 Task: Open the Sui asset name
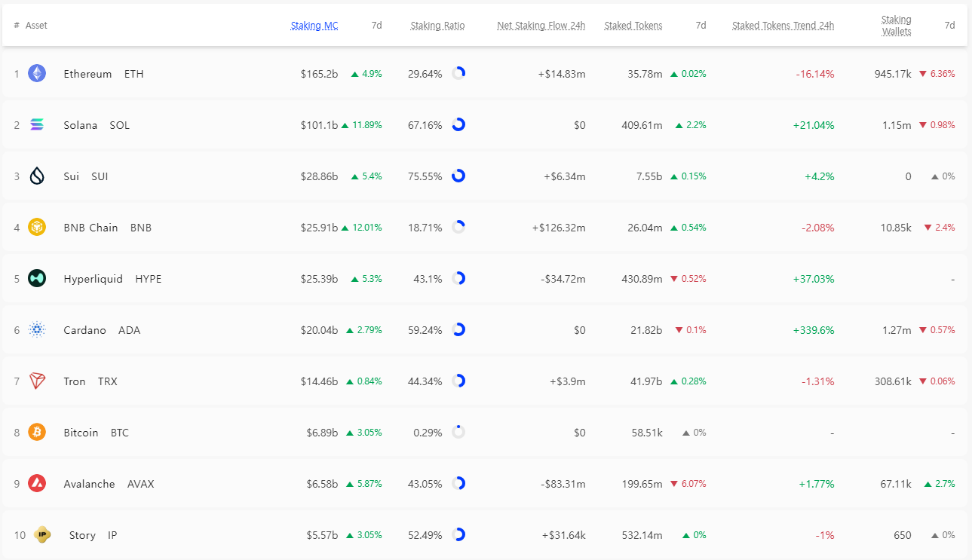[72, 176]
